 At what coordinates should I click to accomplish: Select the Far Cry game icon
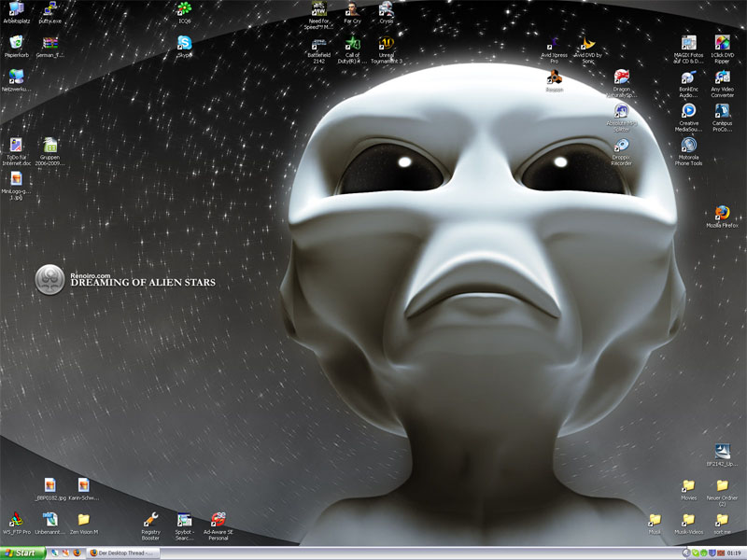(x=352, y=9)
